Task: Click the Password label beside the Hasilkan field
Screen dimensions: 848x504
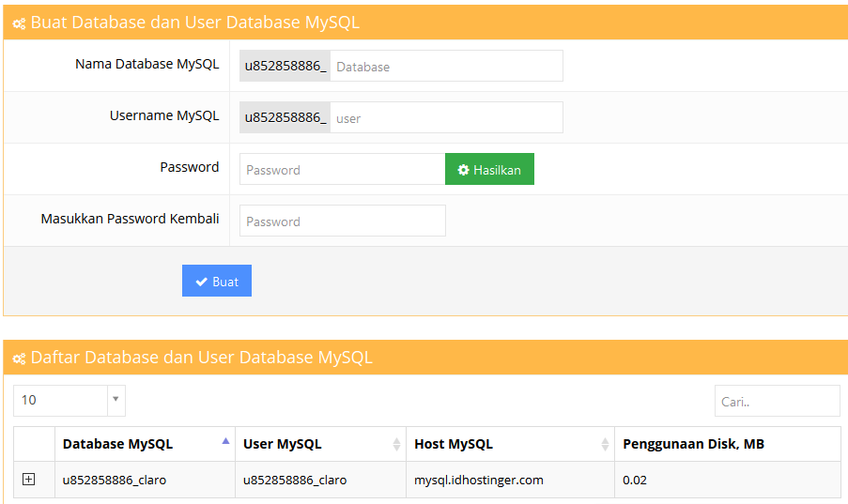Action: click(x=190, y=167)
